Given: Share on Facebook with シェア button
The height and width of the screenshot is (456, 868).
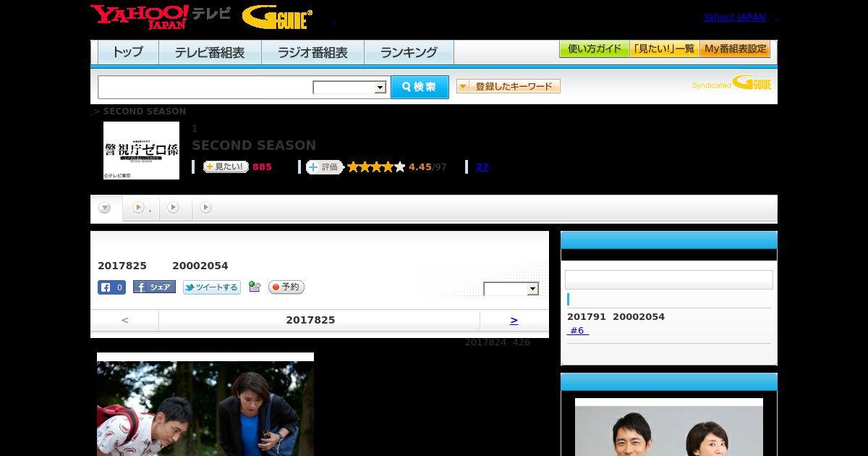Looking at the screenshot, I should pos(154,287).
